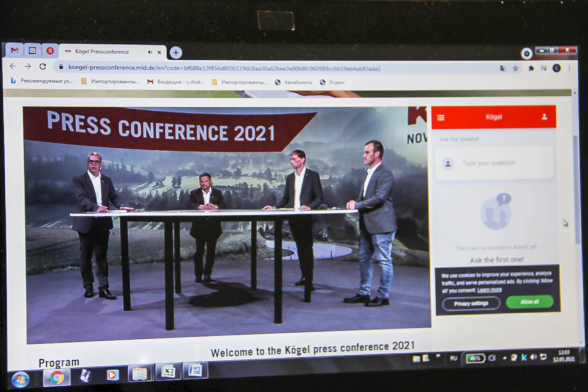Show hidden system tray icons
The image size is (588, 392).
click(504, 358)
